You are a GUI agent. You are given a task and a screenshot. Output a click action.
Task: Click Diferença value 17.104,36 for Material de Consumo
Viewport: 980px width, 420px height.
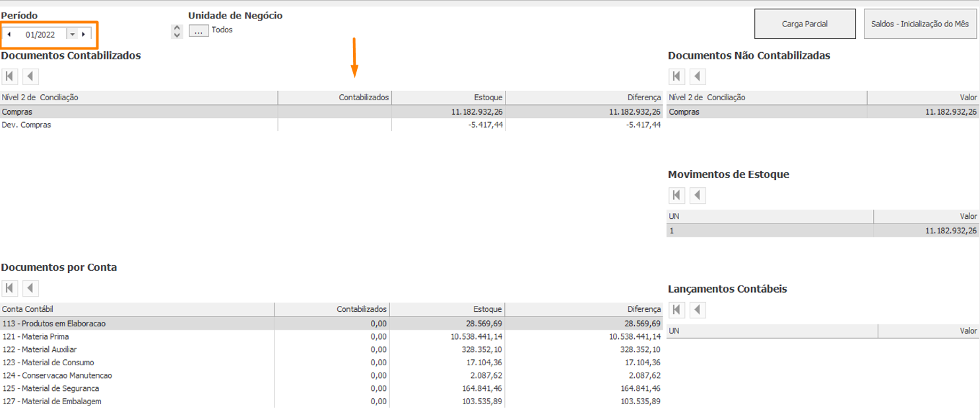(x=643, y=362)
